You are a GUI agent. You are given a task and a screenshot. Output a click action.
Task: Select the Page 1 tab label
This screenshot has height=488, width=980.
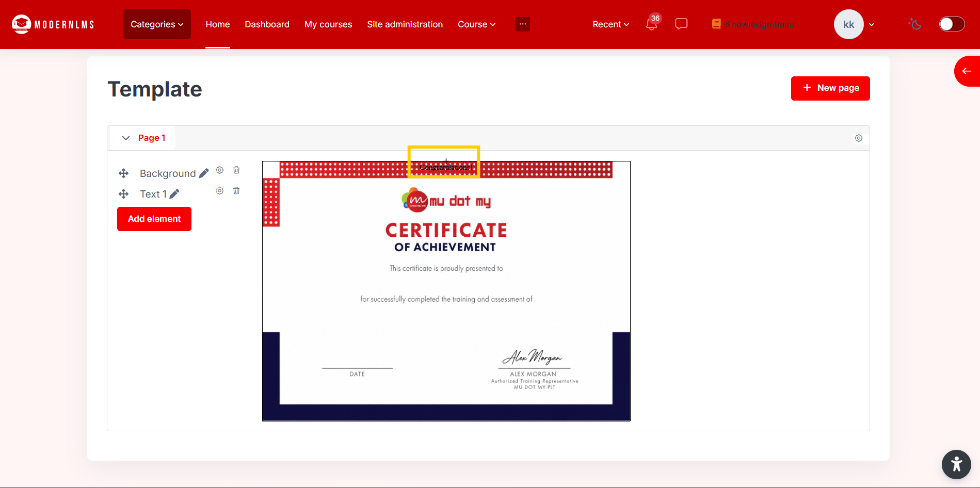coord(152,138)
